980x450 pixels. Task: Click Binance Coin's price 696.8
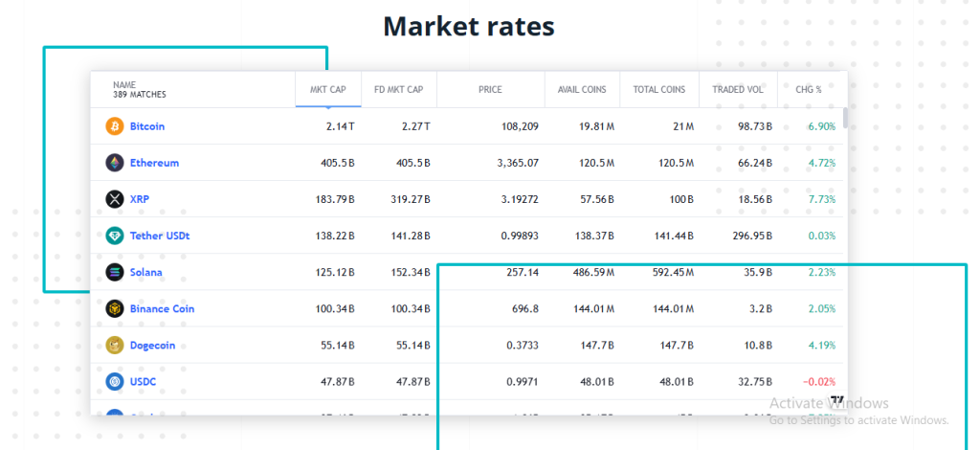[525, 308]
